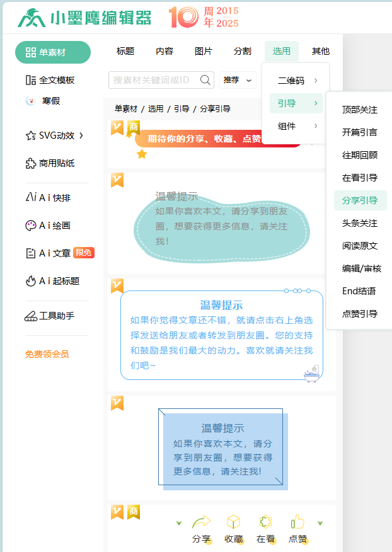The height and width of the screenshot is (552, 392).
Task: Click the 限免 badge beside Ai文章
Action: point(83,253)
